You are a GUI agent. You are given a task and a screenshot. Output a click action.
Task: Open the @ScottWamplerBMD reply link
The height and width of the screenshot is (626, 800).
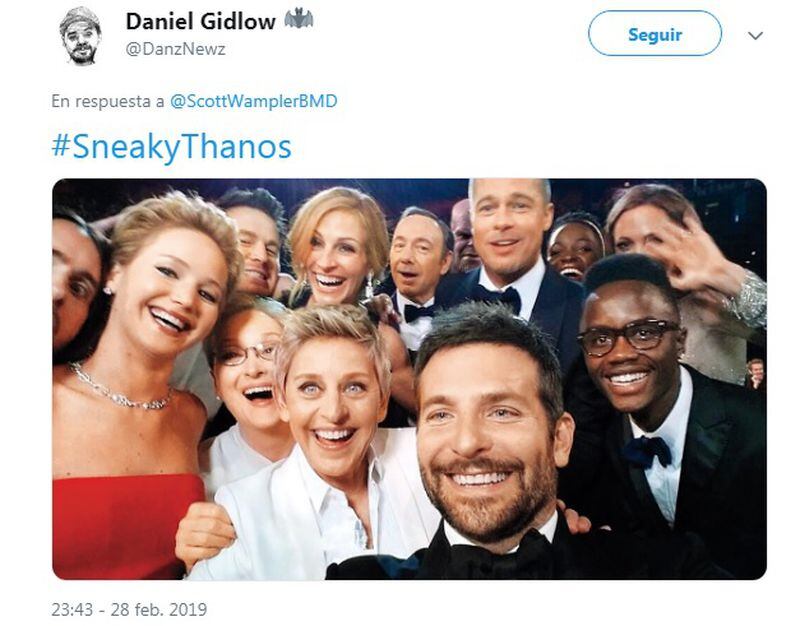click(254, 101)
